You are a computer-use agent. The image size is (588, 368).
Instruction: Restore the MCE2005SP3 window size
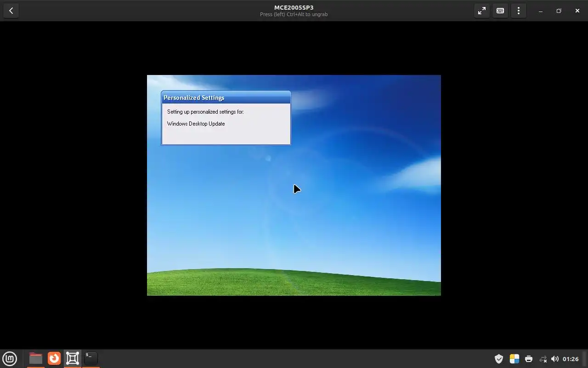pos(559,11)
